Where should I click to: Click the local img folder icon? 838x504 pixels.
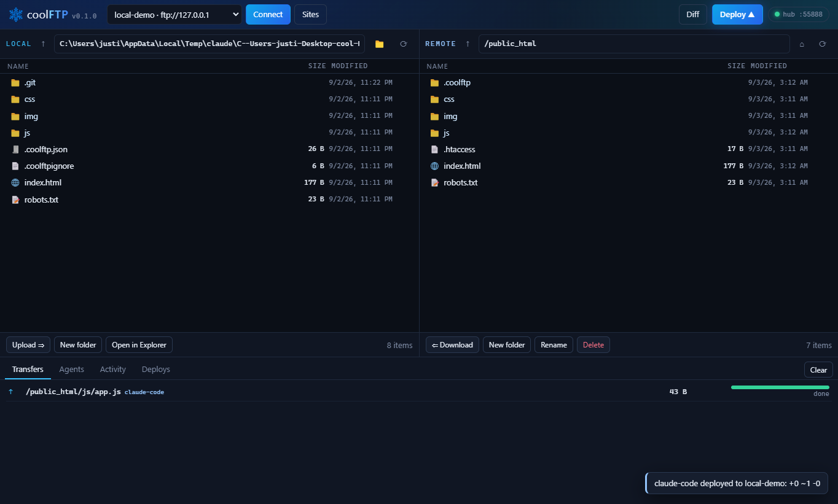coord(15,116)
